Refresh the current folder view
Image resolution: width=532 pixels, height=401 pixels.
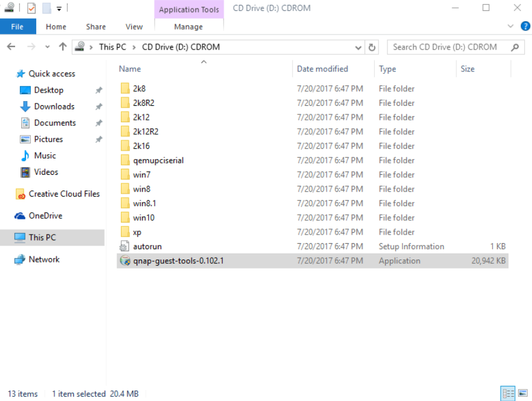372,48
